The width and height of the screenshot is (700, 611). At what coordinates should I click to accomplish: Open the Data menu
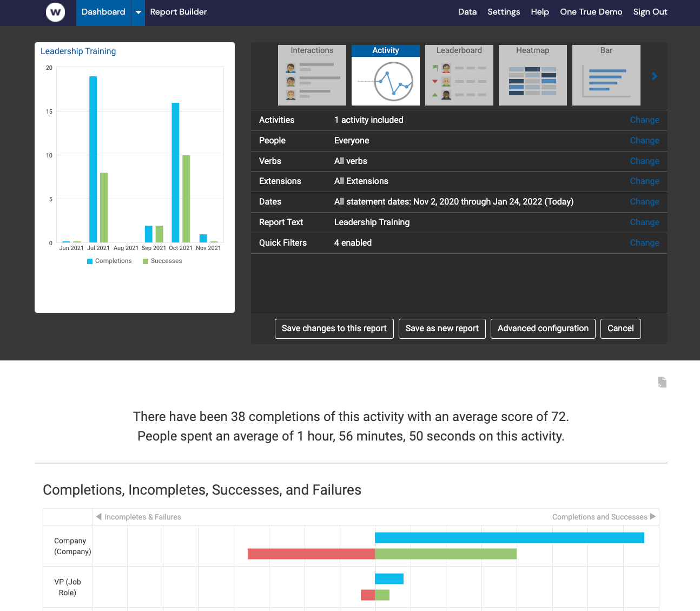coord(467,12)
